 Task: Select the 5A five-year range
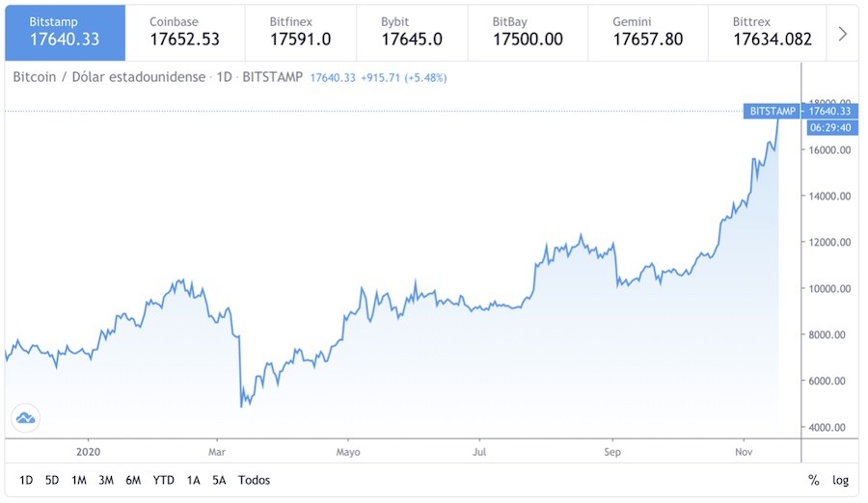point(219,480)
